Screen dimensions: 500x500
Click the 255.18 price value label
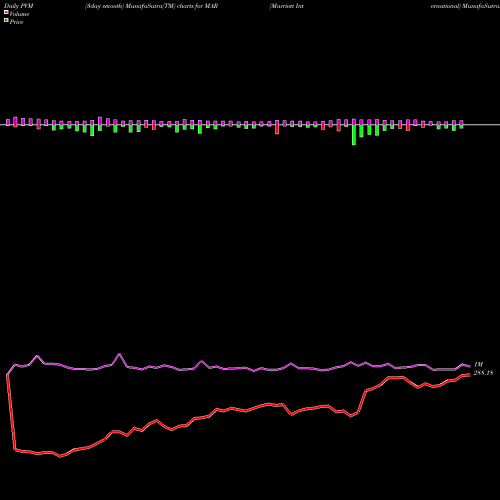[x=483, y=373]
